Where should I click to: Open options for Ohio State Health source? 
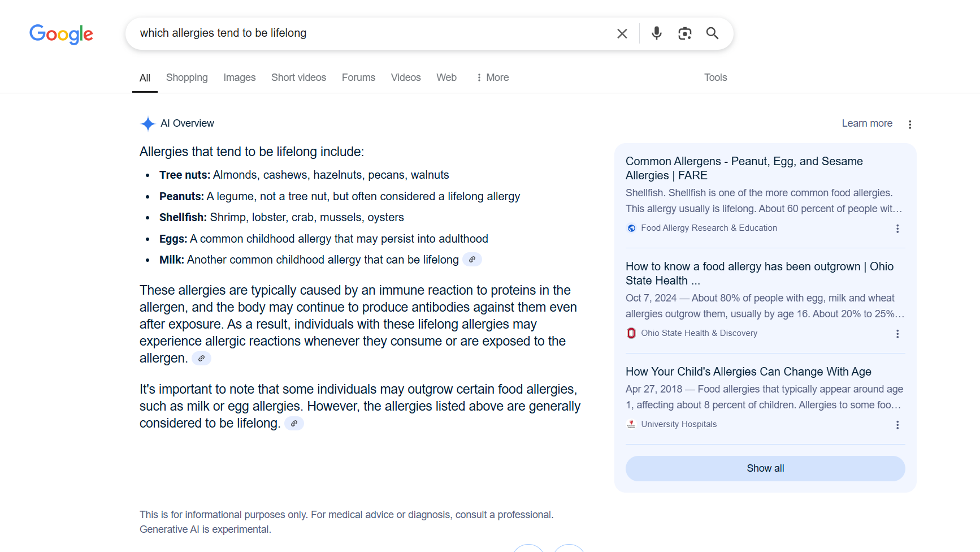pyautogui.click(x=897, y=334)
